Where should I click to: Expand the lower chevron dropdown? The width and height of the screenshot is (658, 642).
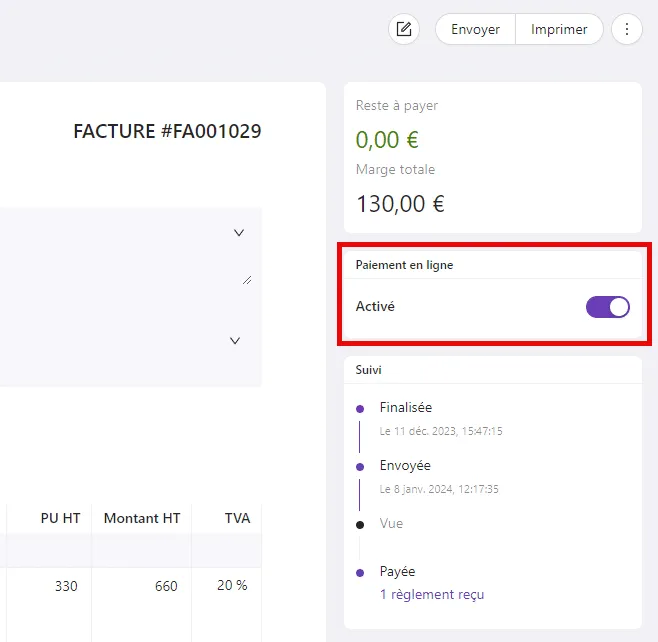(235, 340)
